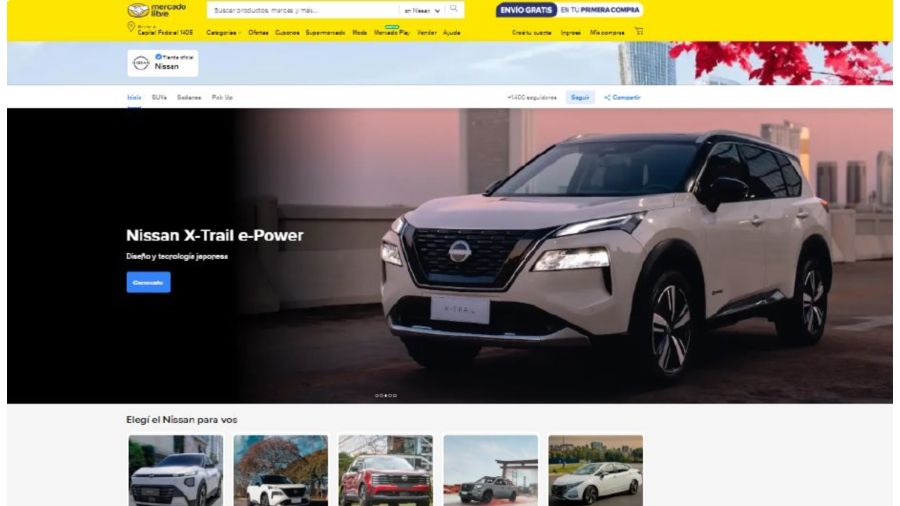This screenshot has height=506, width=900.
Task: Click the '+1400 seguidores' text
Action: point(532,98)
